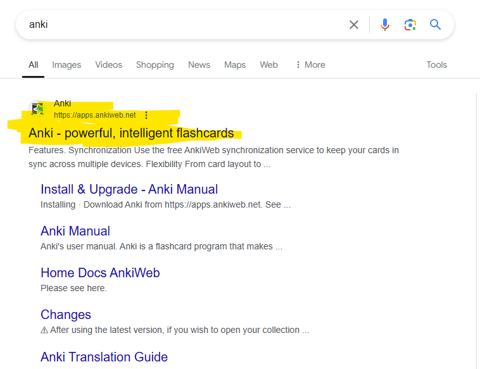Open Install & Upgrade - Anki Manual link
The height and width of the screenshot is (369, 480).
click(x=129, y=189)
